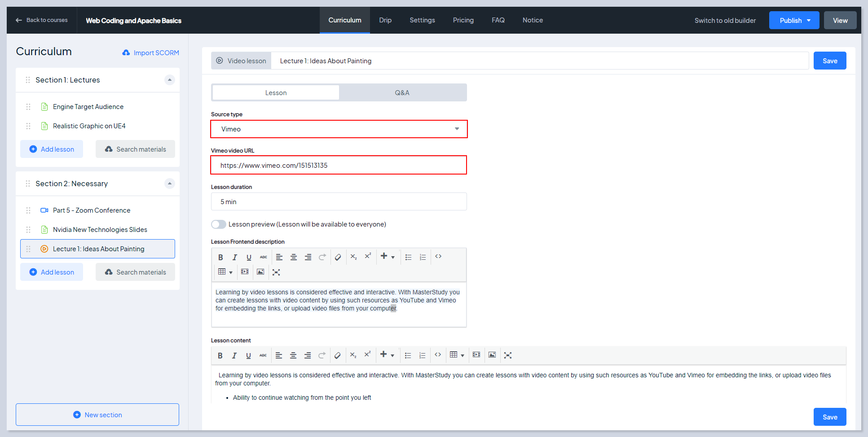Toggle fullscreen in Frontend description editor

[x=276, y=272]
